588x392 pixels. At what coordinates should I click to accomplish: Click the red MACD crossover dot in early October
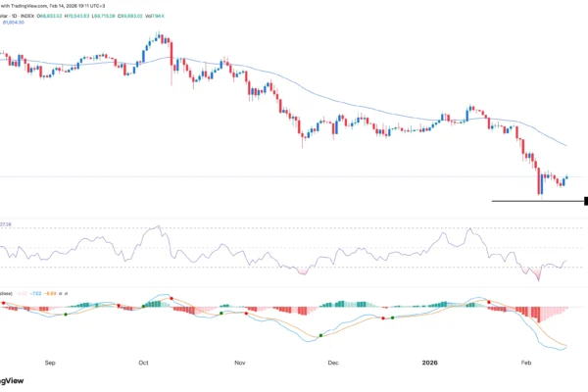[x=171, y=298]
